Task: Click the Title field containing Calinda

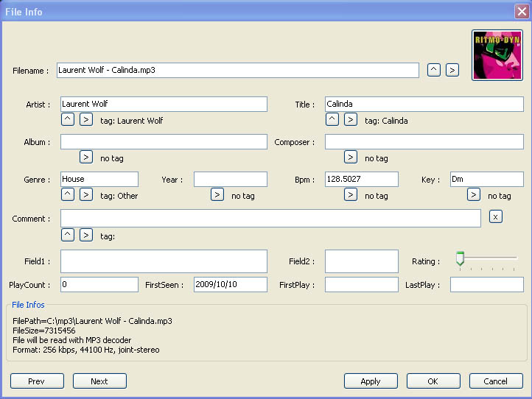Action: [424, 104]
